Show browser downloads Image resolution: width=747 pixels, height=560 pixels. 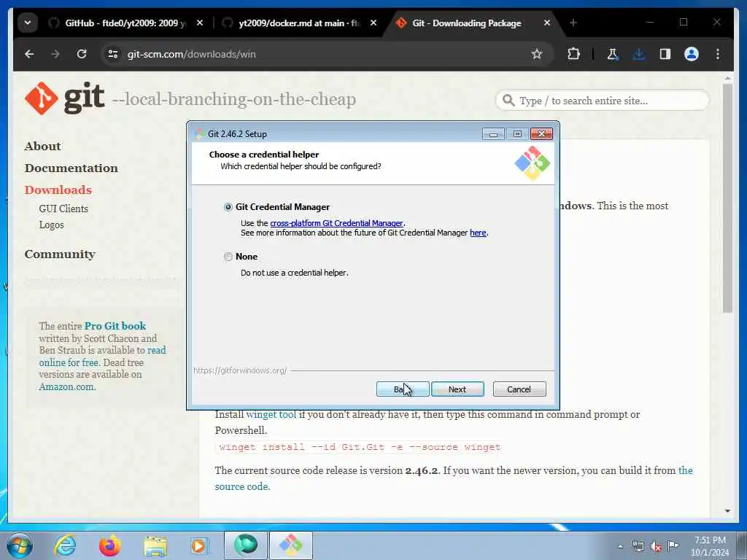pos(639,54)
